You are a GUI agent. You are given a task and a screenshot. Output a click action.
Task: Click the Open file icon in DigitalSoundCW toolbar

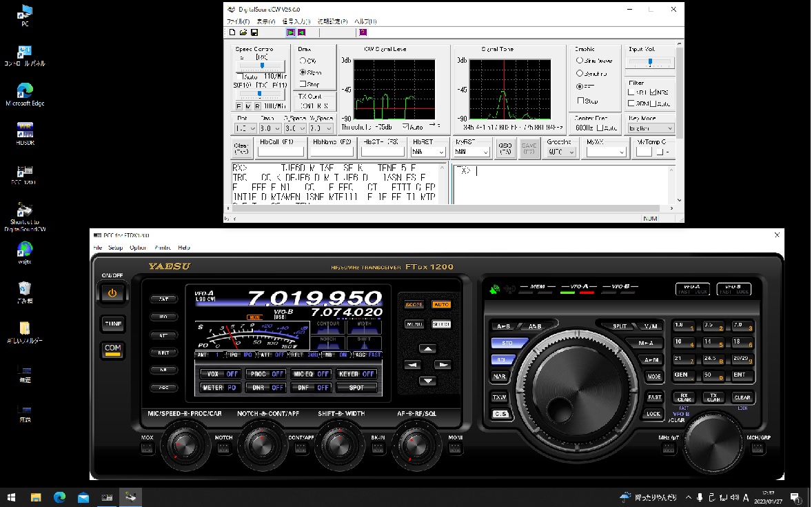click(x=243, y=32)
